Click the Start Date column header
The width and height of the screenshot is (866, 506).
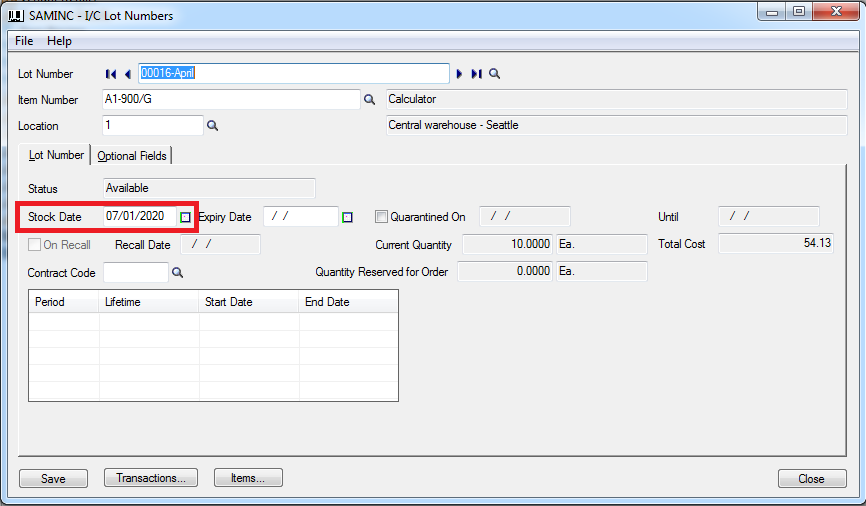tap(249, 302)
